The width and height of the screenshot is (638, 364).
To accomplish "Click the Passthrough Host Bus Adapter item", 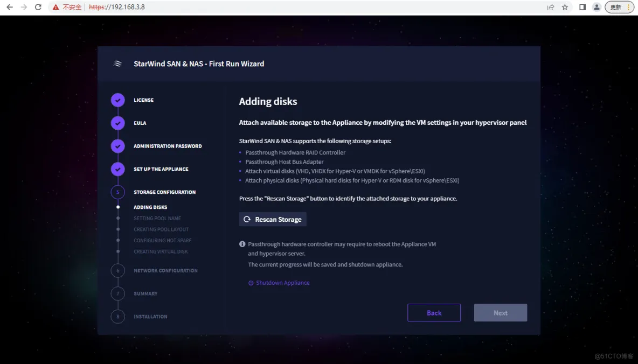I will 285,162.
